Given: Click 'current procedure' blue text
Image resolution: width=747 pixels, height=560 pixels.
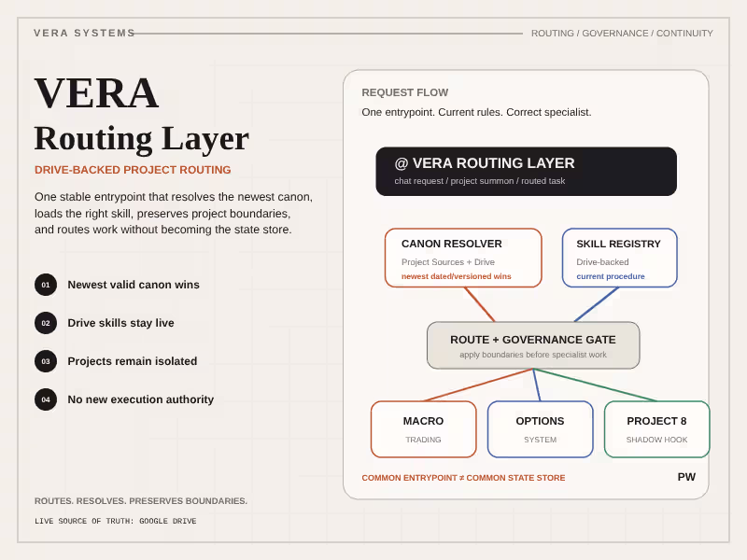Looking at the screenshot, I should pyautogui.click(x=611, y=276).
